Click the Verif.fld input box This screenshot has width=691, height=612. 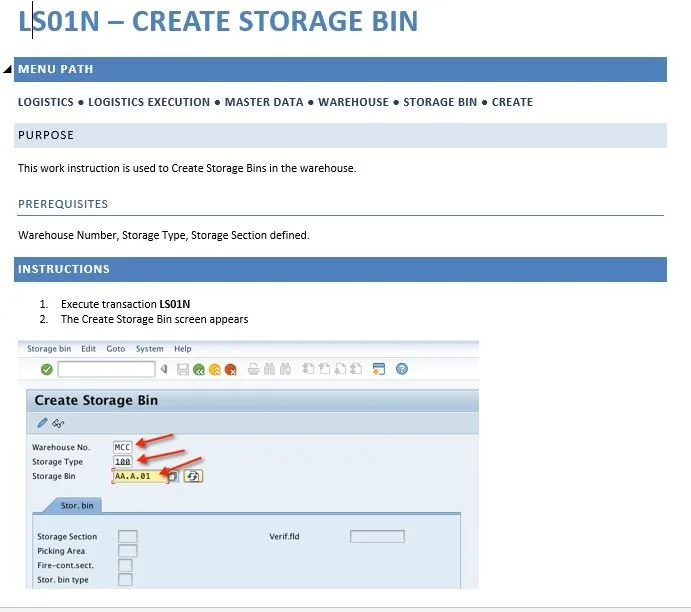point(377,536)
